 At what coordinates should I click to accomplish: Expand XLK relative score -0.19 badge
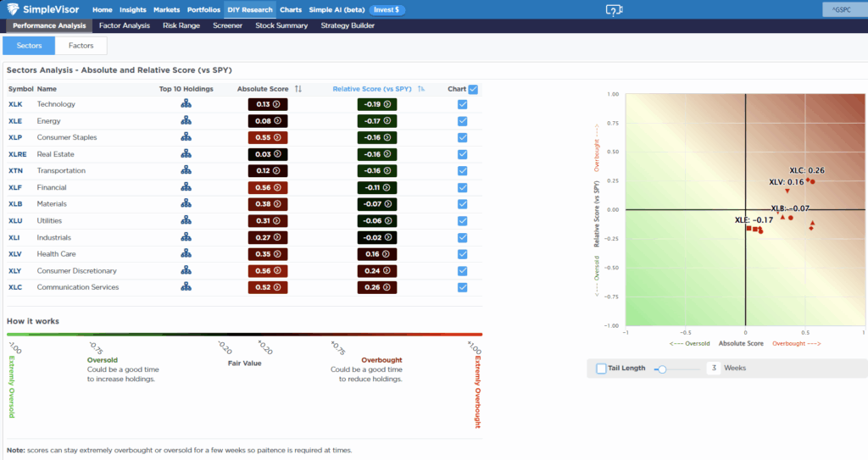[x=377, y=104]
